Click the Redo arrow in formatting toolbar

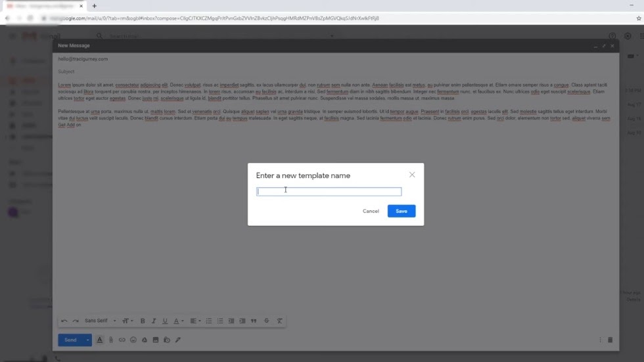tap(76, 321)
